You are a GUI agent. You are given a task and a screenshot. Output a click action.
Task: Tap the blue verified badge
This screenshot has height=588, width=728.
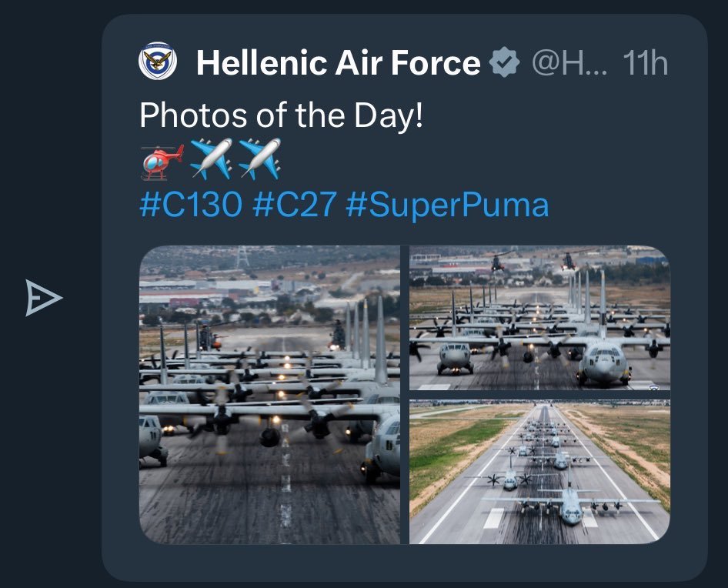pyautogui.click(x=505, y=63)
